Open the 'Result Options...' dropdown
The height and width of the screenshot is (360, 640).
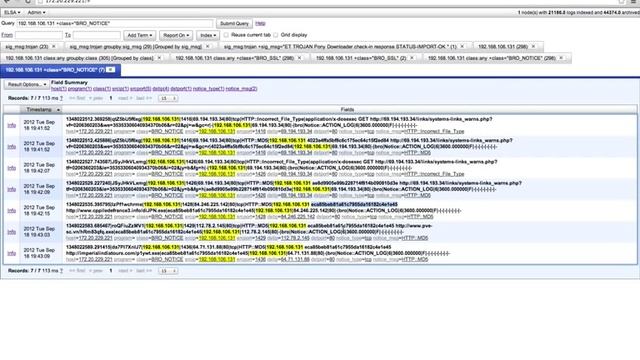point(27,84)
